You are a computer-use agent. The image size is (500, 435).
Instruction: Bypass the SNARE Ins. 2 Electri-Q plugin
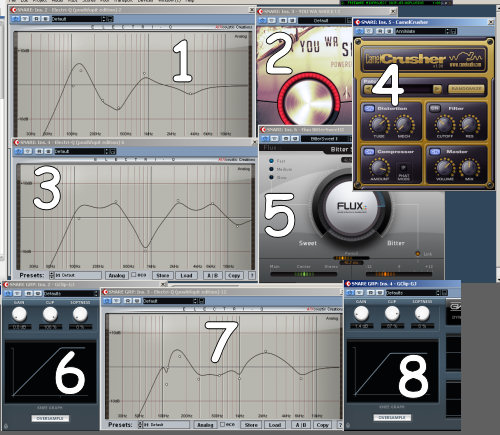pyautogui.click(x=25, y=19)
